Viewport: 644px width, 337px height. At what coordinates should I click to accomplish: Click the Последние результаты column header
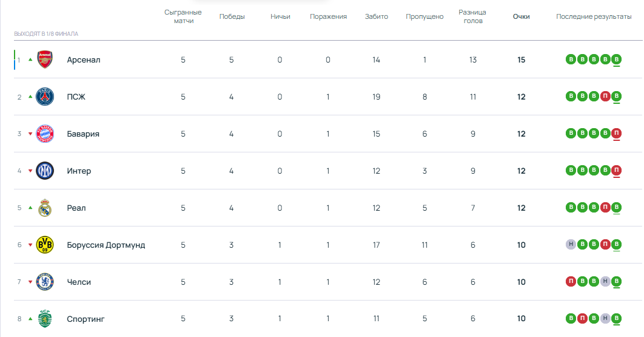click(x=594, y=17)
